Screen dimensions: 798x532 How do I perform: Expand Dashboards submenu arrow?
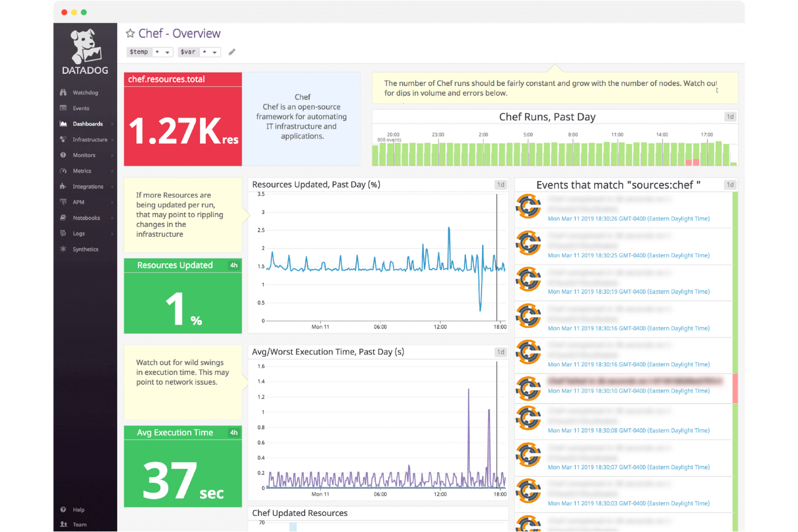(112, 124)
